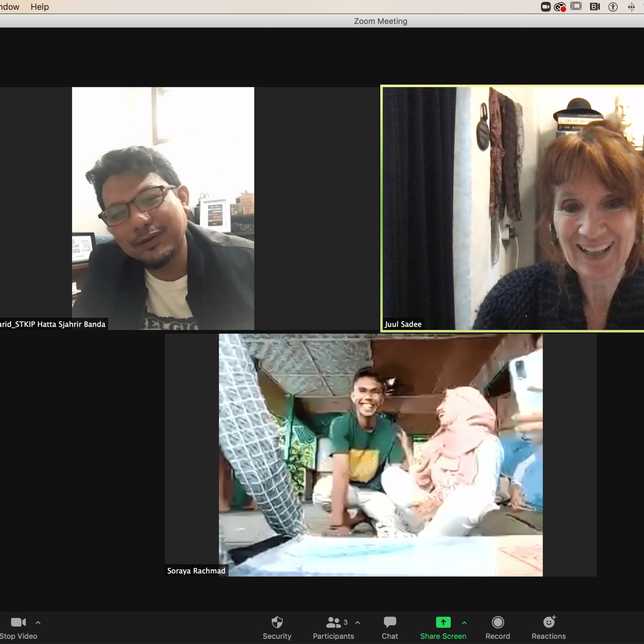This screenshot has width=644, height=644.
Task: Toggle Stop Video camera button
Action: click(x=18, y=622)
